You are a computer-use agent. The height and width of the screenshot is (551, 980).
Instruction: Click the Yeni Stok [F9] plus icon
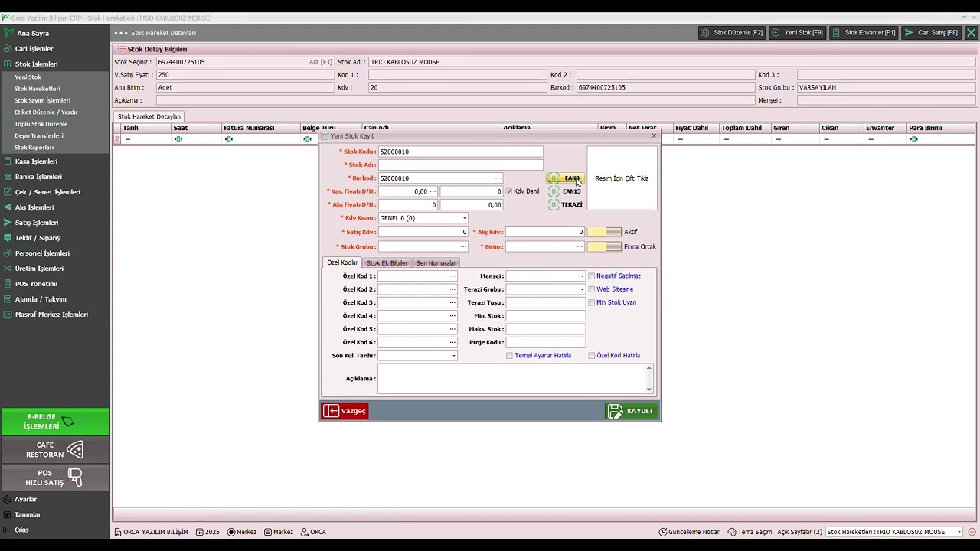tap(776, 33)
